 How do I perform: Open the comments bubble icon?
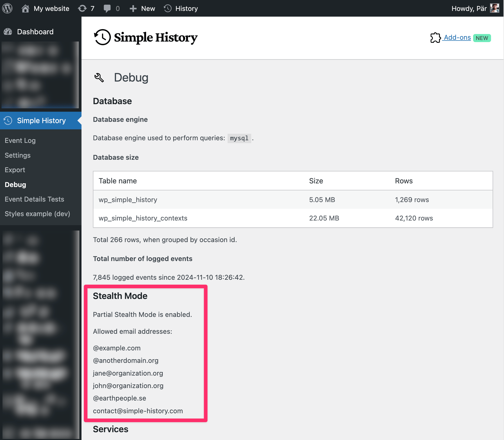coord(107,8)
